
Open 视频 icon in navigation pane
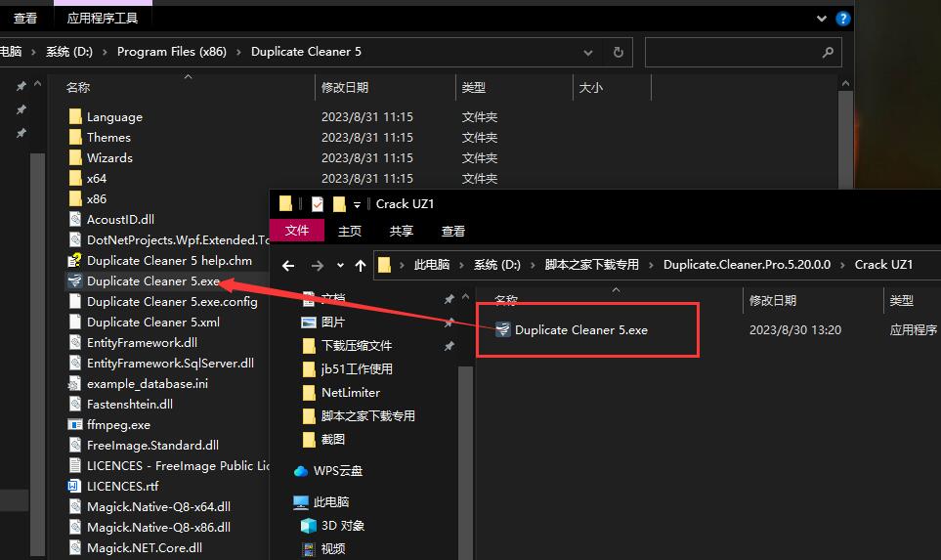click(x=308, y=548)
